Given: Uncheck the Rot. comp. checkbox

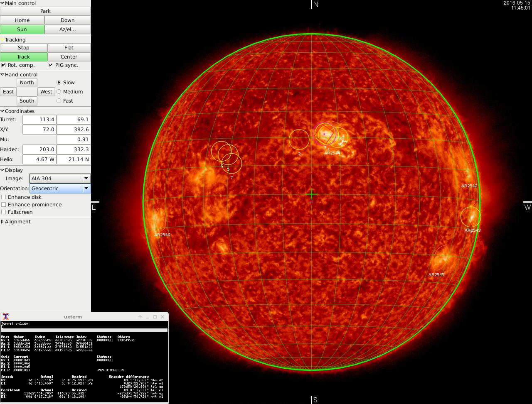Looking at the screenshot, I should (4, 65).
